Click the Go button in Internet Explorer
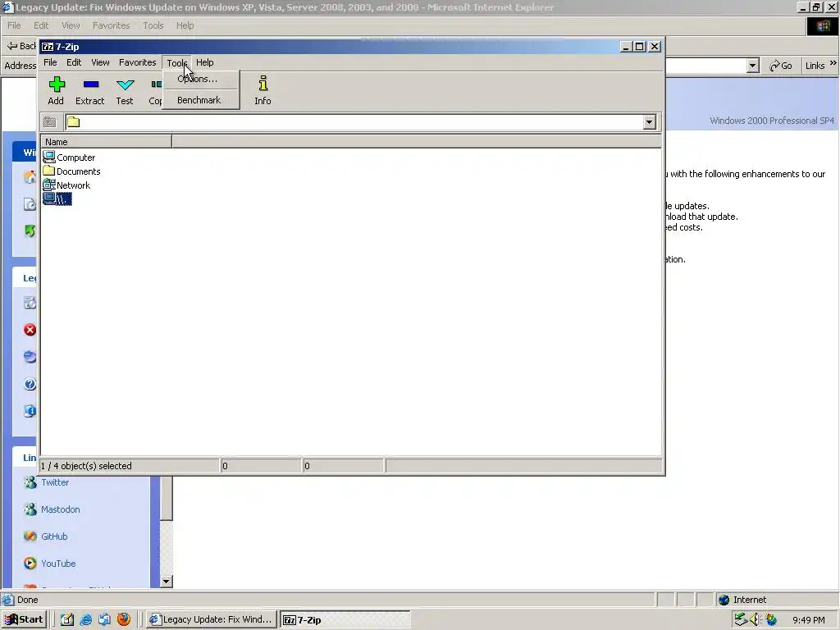The width and height of the screenshot is (840, 630). pyautogui.click(x=781, y=66)
